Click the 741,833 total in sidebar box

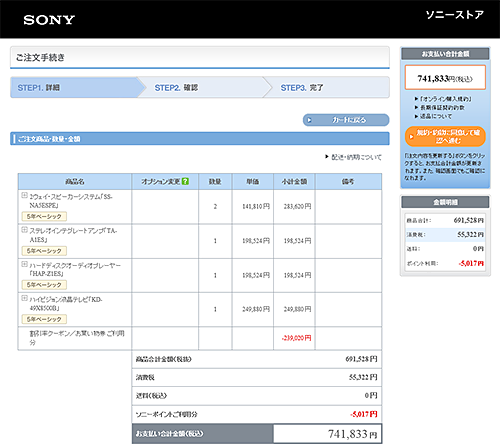[x=445, y=78]
